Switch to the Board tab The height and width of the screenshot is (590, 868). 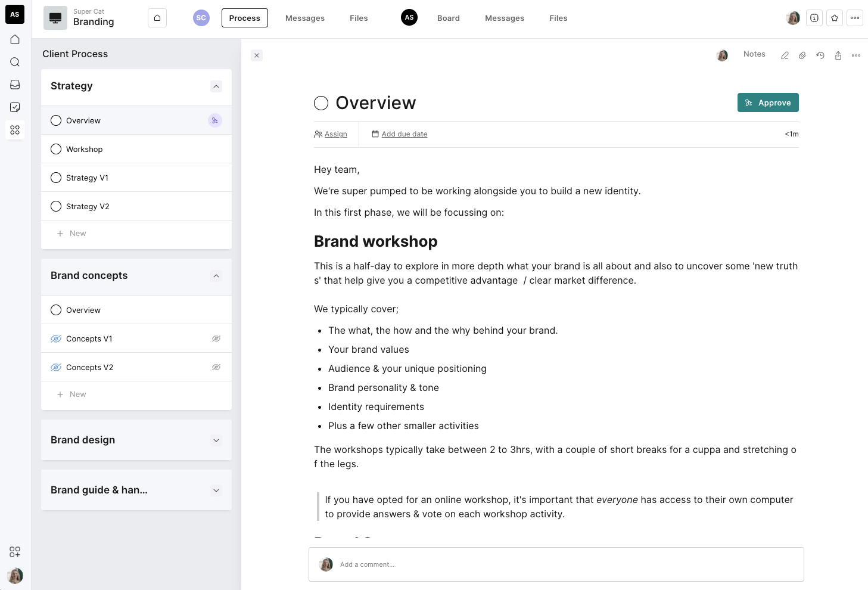pos(448,18)
